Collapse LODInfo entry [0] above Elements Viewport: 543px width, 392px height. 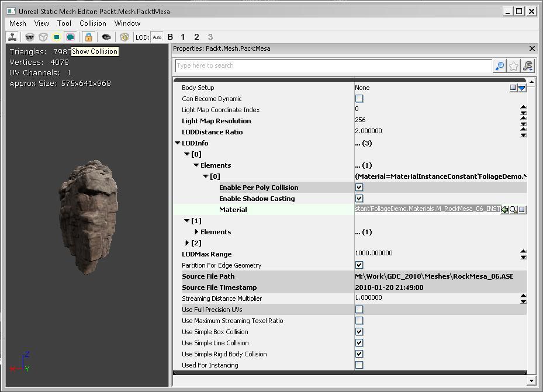tap(186, 154)
